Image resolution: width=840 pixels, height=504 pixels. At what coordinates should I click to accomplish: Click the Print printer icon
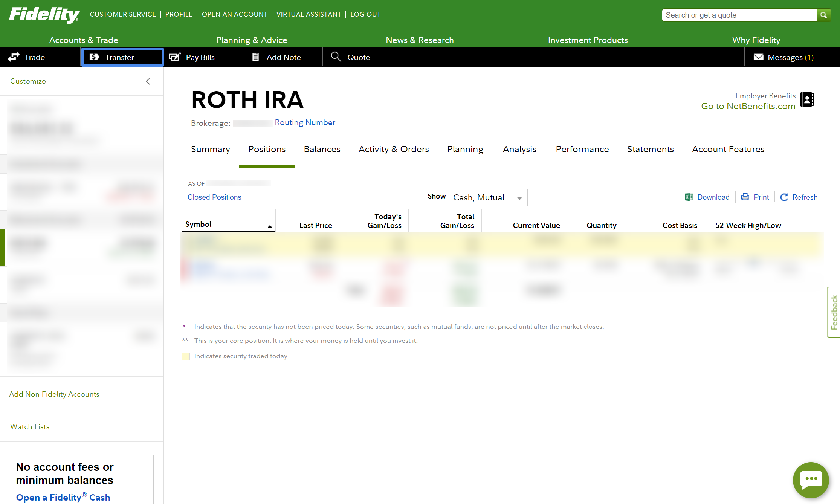pos(745,197)
